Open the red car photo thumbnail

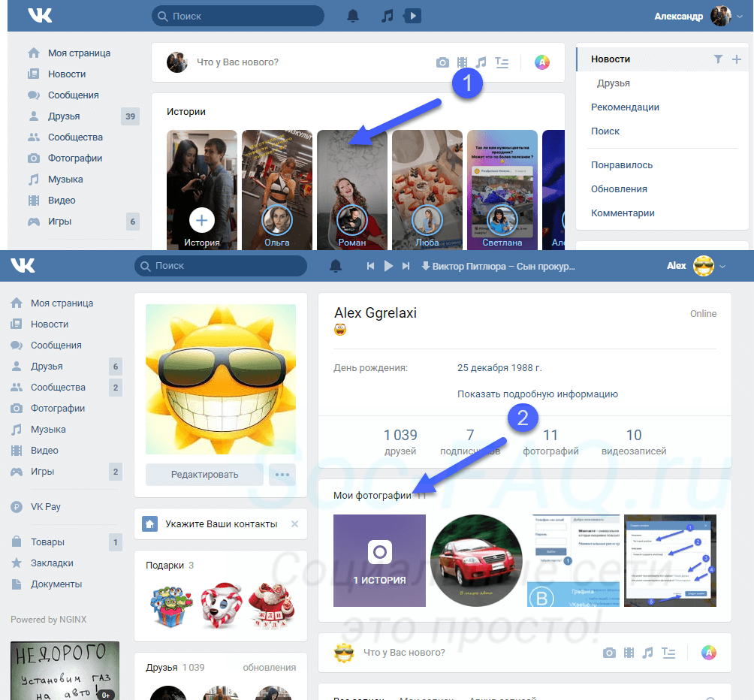point(477,560)
